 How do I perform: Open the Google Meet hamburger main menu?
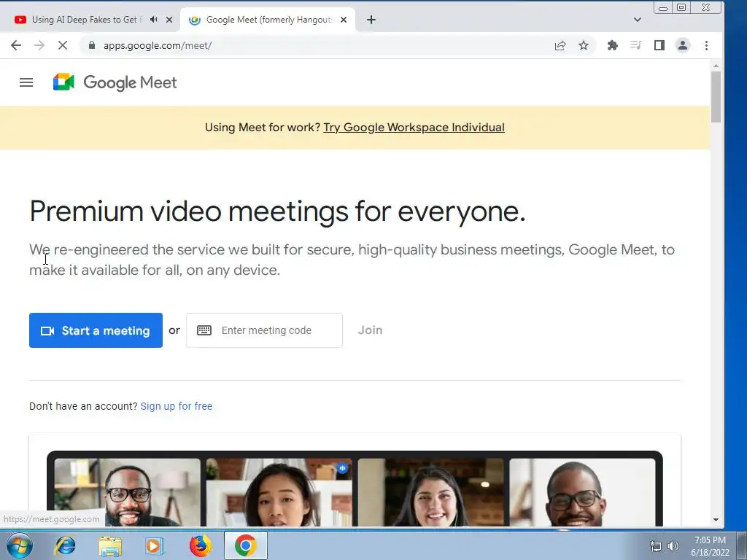[26, 82]
